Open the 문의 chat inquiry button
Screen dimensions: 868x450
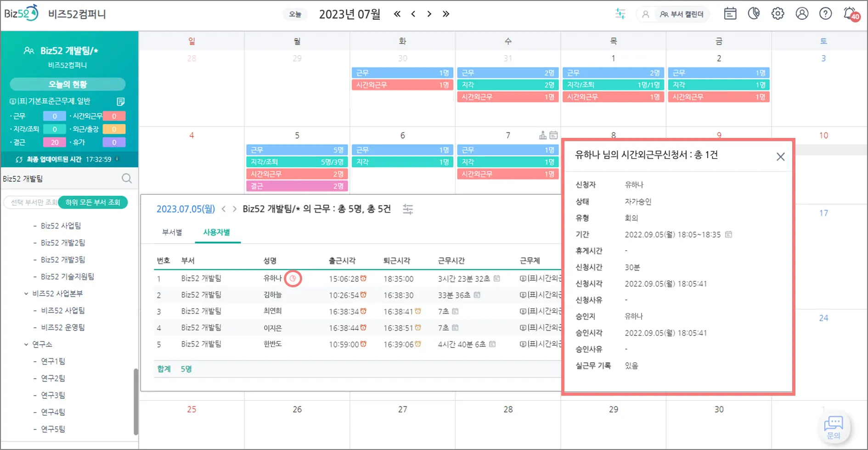(834, 427)
